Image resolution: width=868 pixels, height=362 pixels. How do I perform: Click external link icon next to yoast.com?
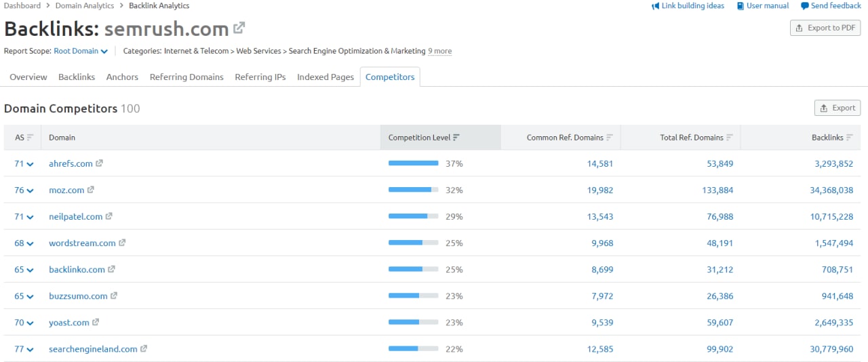click(x=96, y=322)
